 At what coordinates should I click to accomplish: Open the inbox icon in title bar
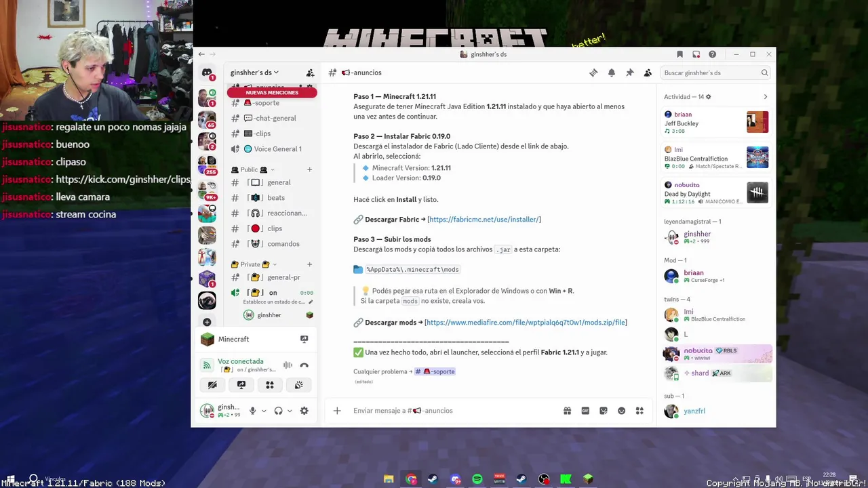click(x=696, y=54)
